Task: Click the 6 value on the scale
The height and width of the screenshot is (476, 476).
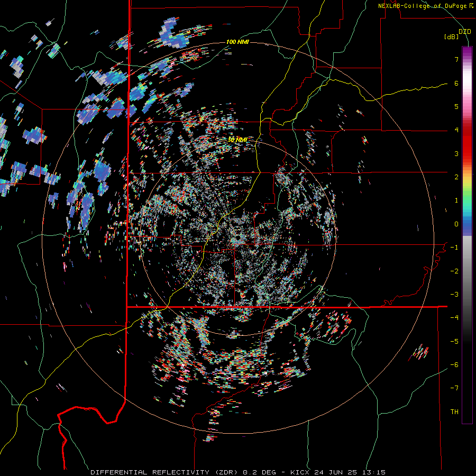Action: (456, 83)
